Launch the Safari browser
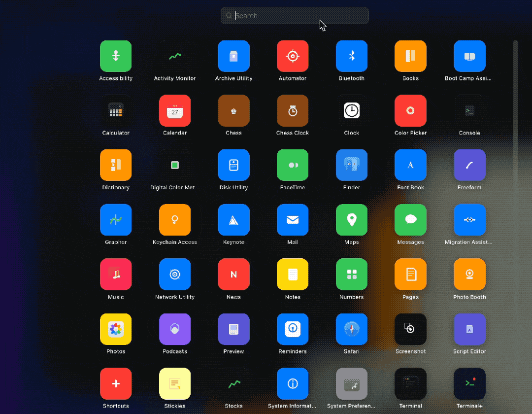 coord(352,329)
